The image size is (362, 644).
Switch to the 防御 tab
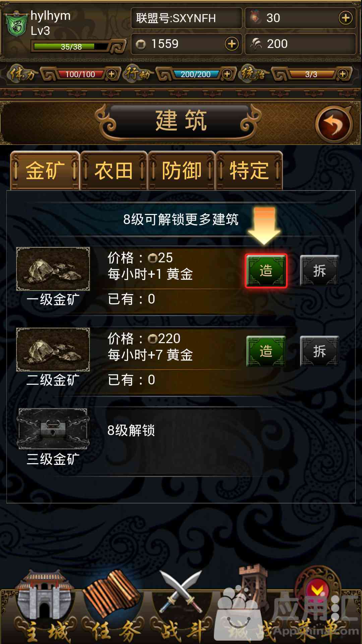coord(182,170)
